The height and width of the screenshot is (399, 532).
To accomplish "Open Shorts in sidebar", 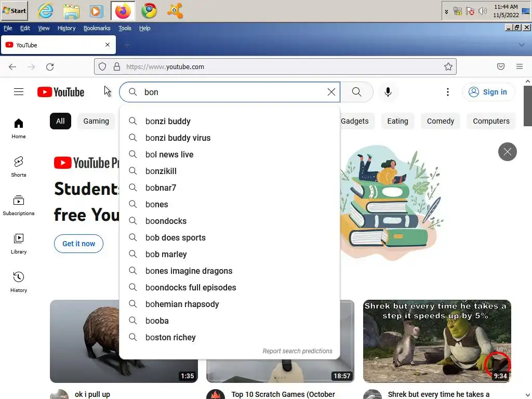I will click(x=19, y=167).
